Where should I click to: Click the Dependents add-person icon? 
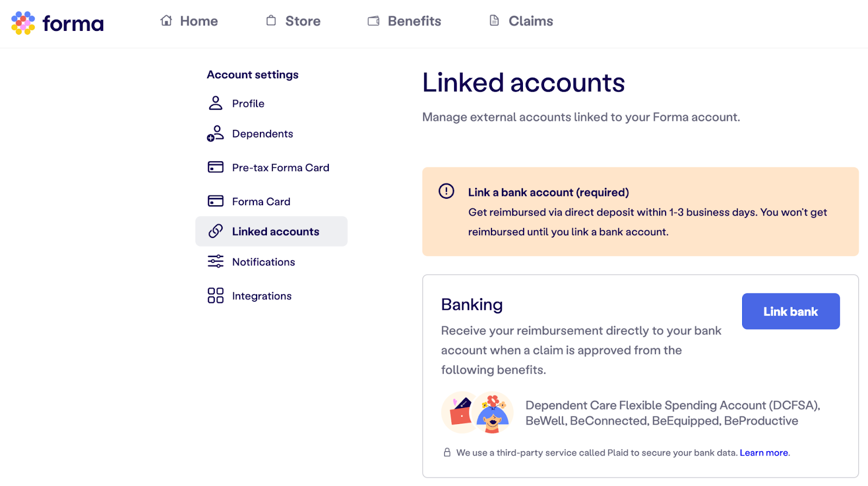[215, 134]
